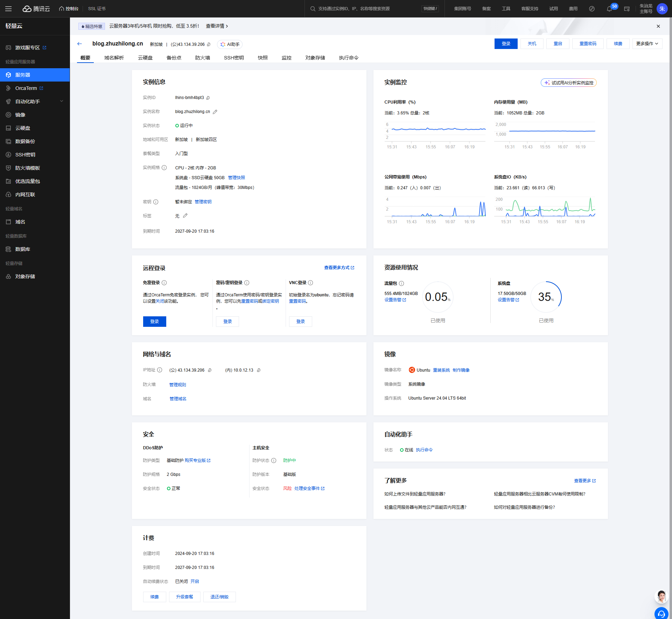
Task: Switch to the 监控 tab
Action: coord(287,58)
